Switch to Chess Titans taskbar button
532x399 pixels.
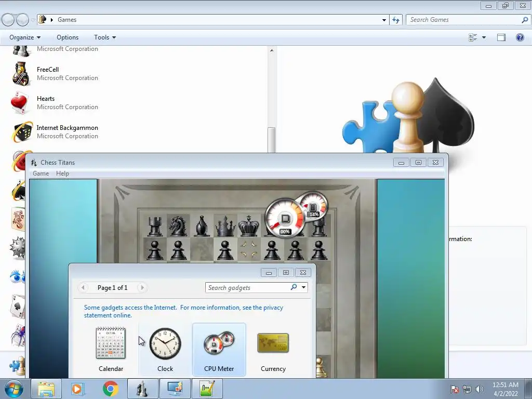[x=142, y=389]
